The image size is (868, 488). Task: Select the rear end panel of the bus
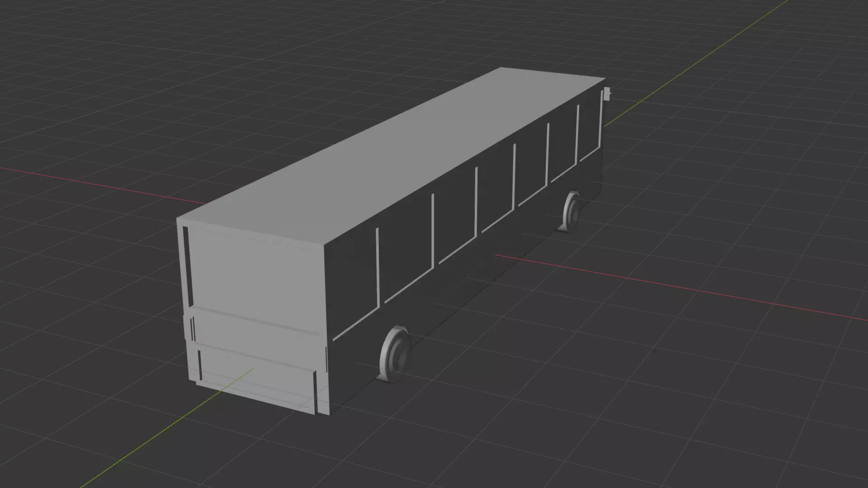click(x=255, y=316)
